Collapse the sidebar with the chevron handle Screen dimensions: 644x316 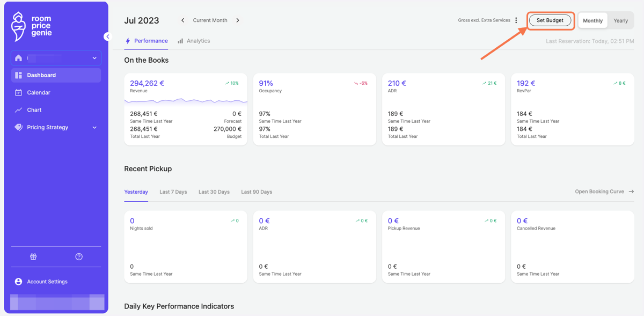[x=107, y=36]
